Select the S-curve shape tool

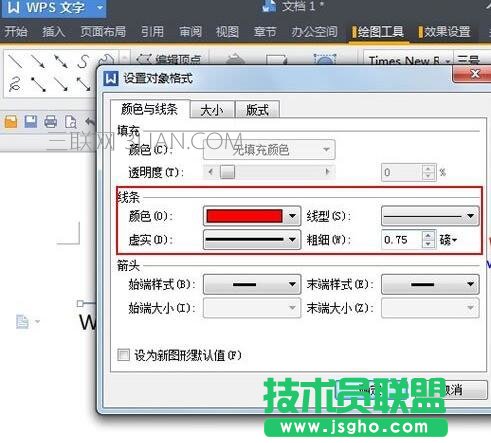pos(83,62)
